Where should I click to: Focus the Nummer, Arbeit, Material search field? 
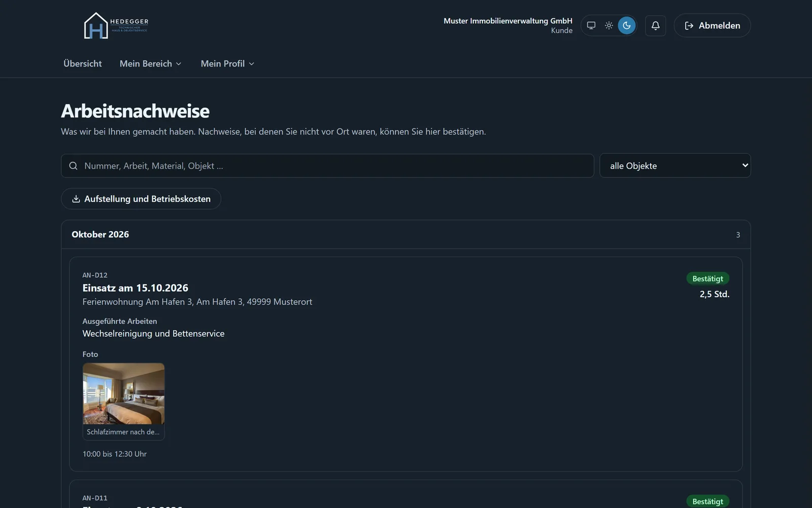327,166
